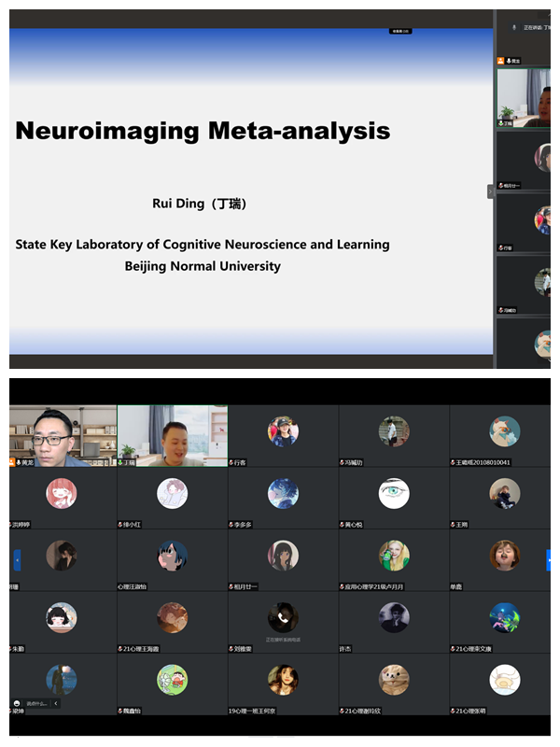Viewport: 560px width, 747px height.
Task: Go to the next page of participant gallery
Action: [x=550, y=559]
